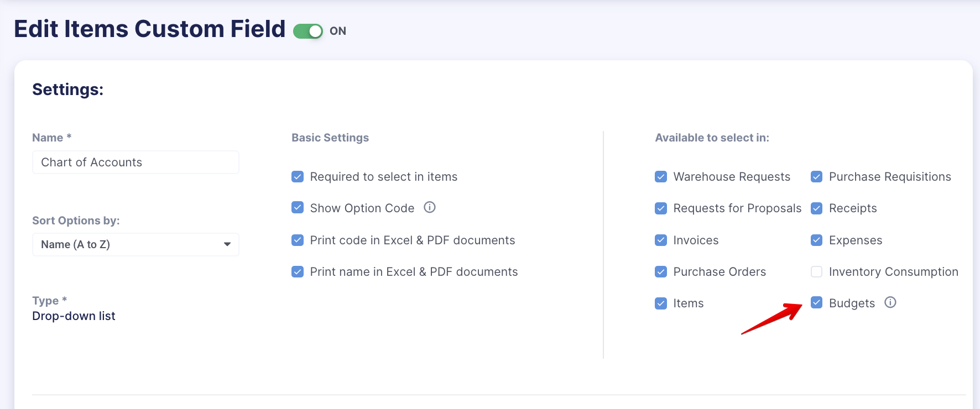980x409 pixels.
Task: Uncheck the Show Option Code checkbox
Action: click(298, 208)
